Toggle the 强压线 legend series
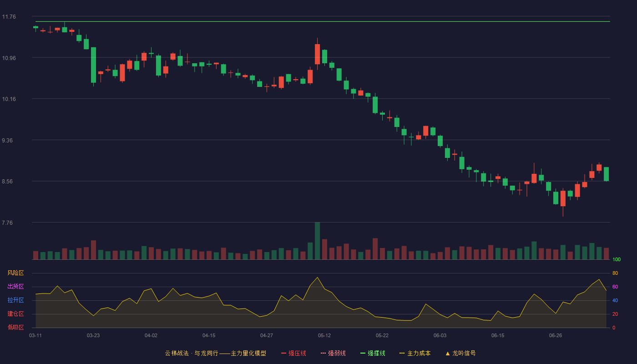The width and height of the screenshot is (637, 364). [x=293, y=353]
